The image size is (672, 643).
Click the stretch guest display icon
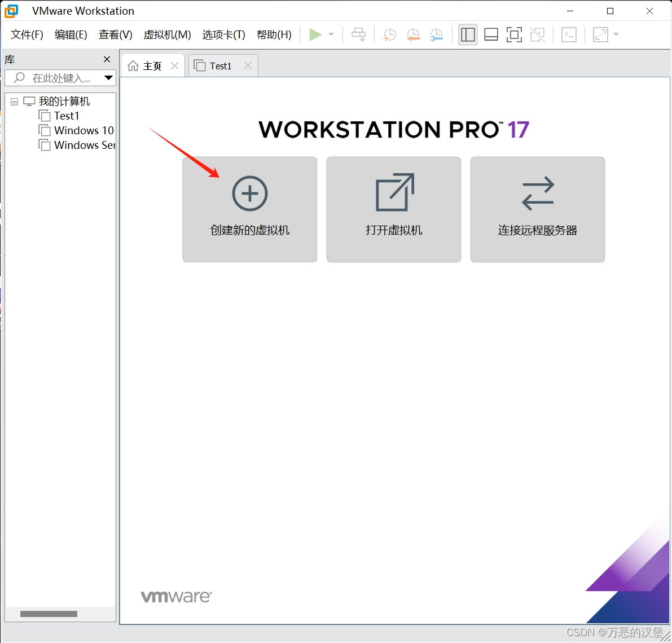click(600, 35)
